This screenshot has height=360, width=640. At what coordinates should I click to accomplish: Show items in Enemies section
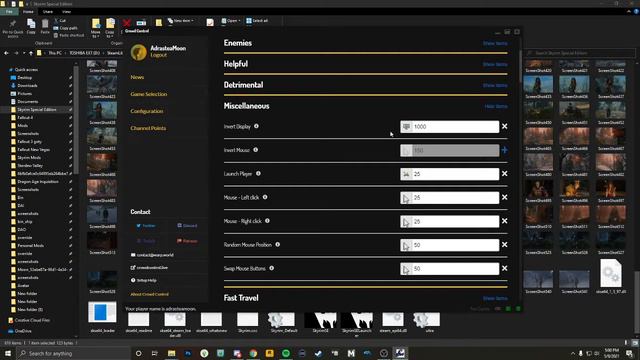click(x=495, y=43)
